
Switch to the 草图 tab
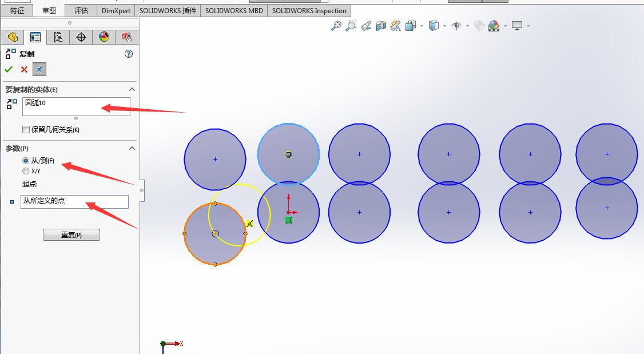point(49,11)
